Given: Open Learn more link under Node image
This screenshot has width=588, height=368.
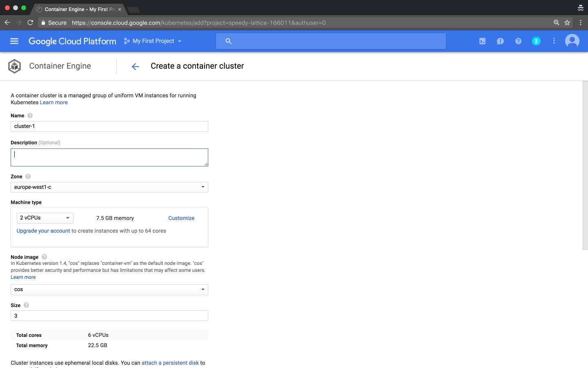Looking at the screenshot, I should click(23, 277).
